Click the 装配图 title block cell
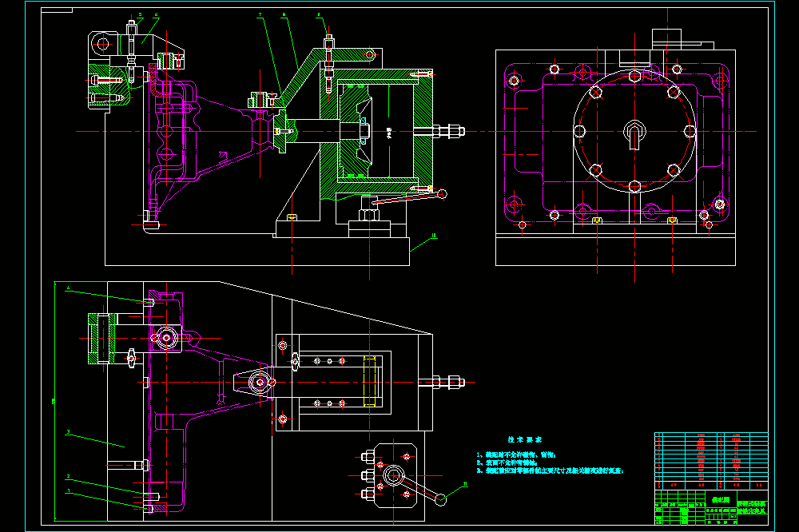 (721, 500)
